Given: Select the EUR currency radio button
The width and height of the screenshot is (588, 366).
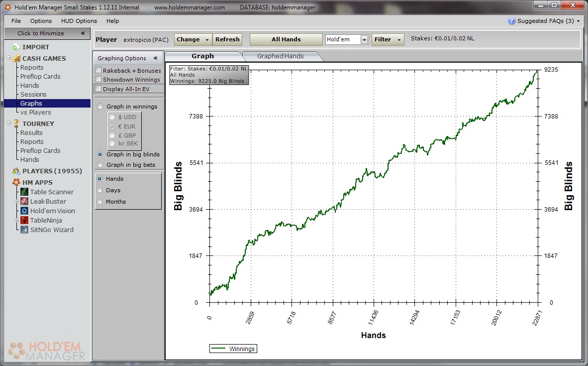Looking at the screenshot, I should pos(112,126).
